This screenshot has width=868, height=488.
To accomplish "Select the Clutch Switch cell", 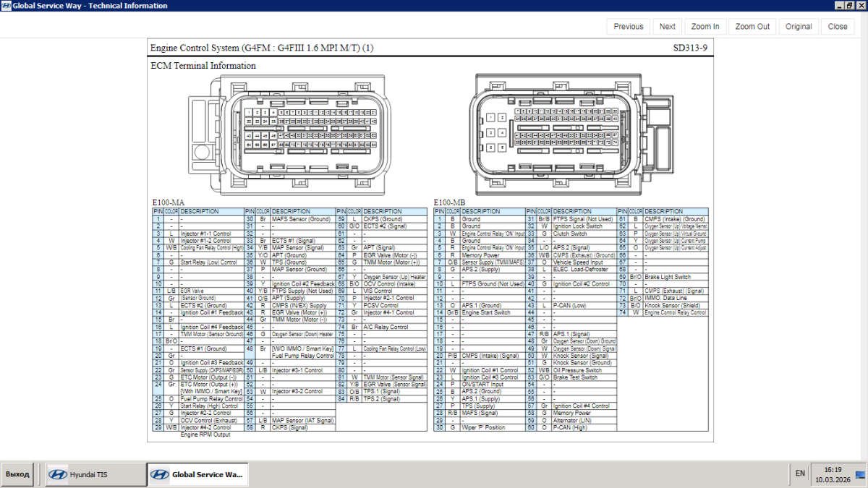I will pos(584,234).
